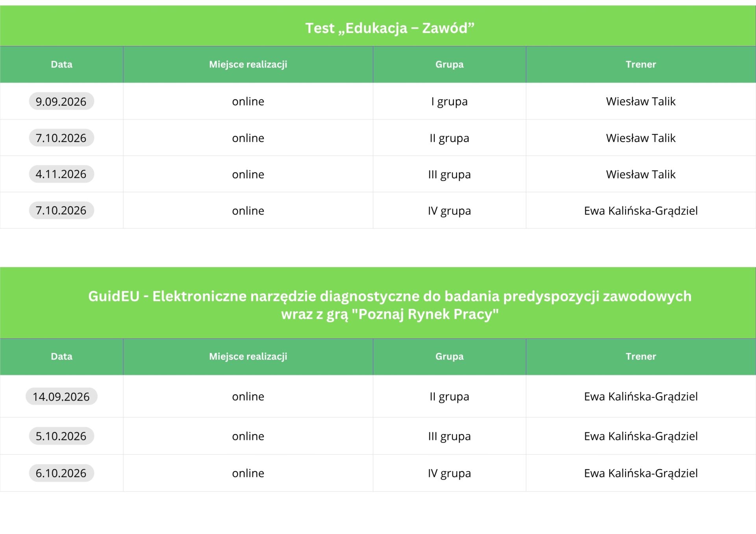756x534 pixels.
Task: Click Trener header in first table
Action: [x=641, y=65]
